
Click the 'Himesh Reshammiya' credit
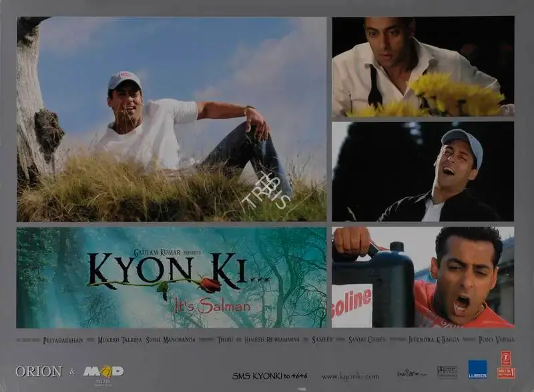272,339
